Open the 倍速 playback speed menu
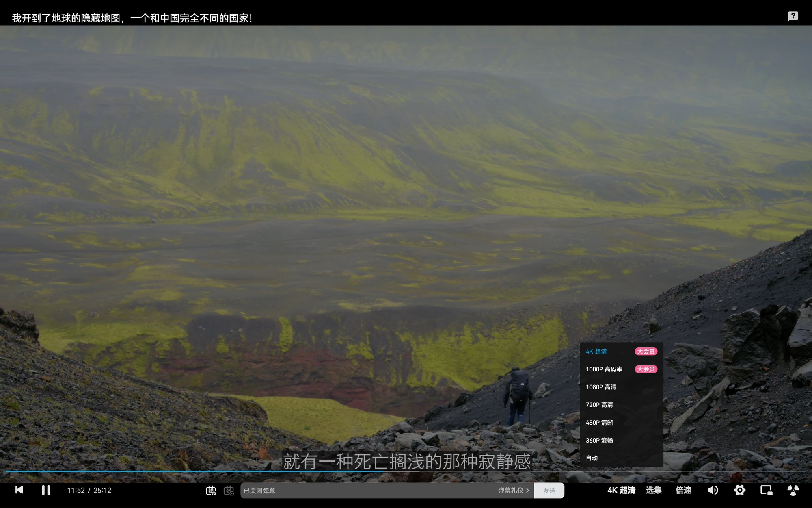Image resolution: width=812 pixels, height=508 pixels. click(x=683, y=490)
